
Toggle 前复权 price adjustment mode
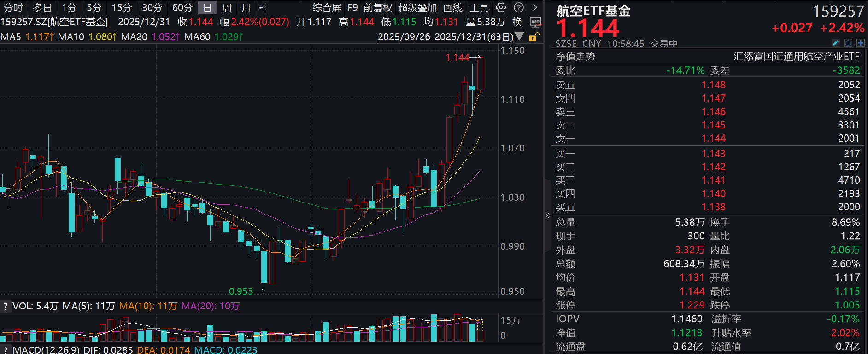(x=378, y=7)
